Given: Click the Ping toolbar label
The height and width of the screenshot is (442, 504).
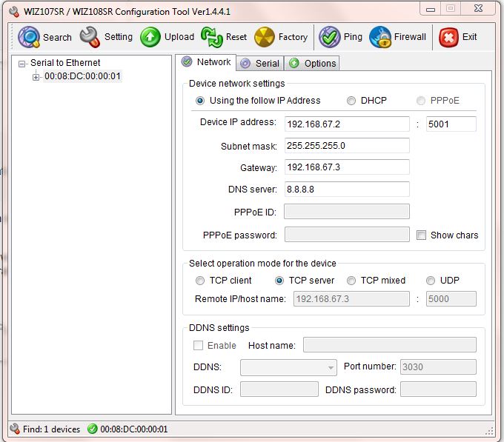Looking at the screenshot, I should pyautogui.click(x=353, y=37).
